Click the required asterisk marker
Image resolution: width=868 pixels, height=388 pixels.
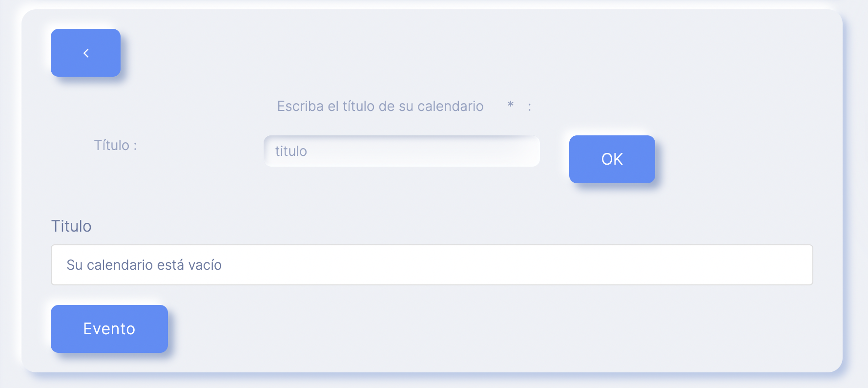pos(510,104)
